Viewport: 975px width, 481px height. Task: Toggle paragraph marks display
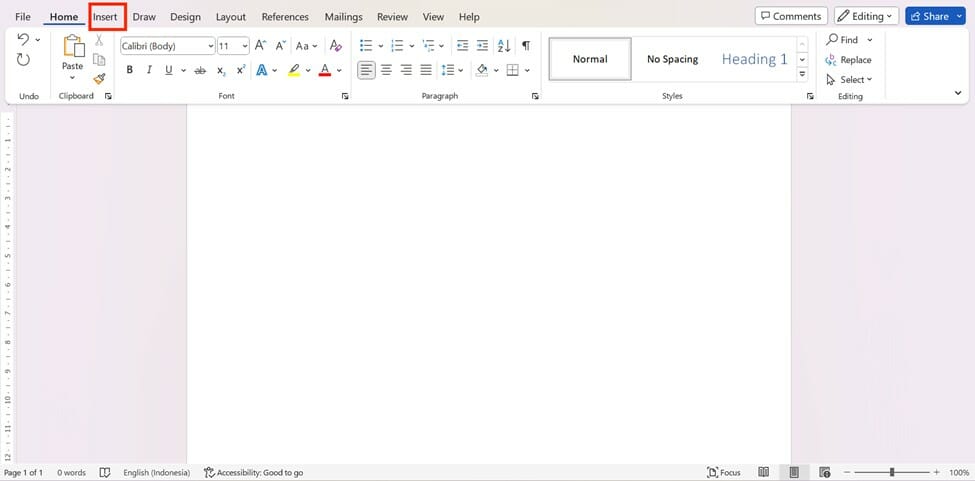pyautogui.click(x=526, y=45)
